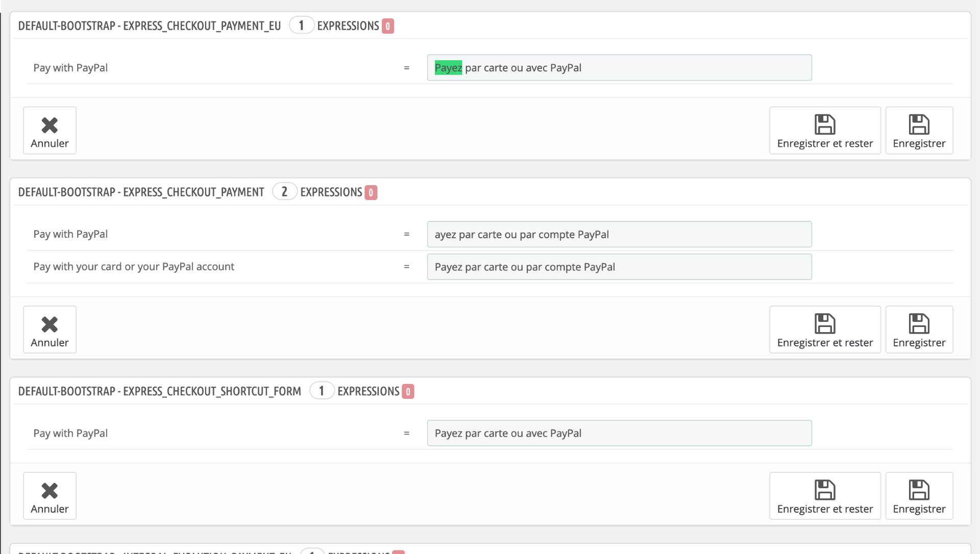Click 'Pay with PayPal' label in EXPRESS_CHECKOUT_SHORTCUT_FORM
The width and height of the screenshot is (980, 554).
tap(70, 433)
